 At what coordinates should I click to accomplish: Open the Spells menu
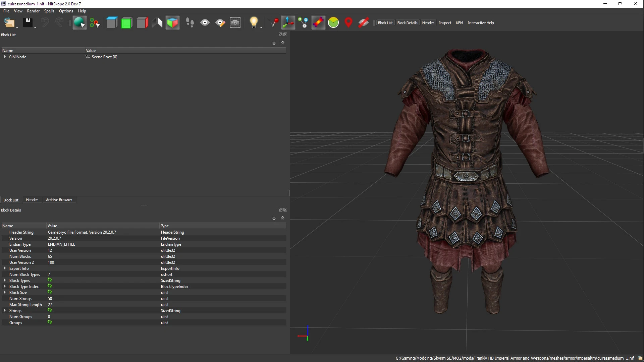click(x=49, y=11)
